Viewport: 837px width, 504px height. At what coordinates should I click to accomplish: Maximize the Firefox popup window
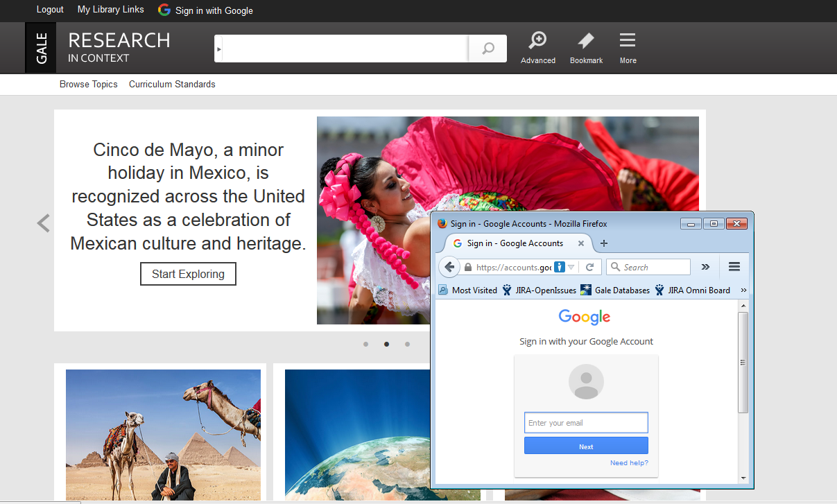(714, 224)
